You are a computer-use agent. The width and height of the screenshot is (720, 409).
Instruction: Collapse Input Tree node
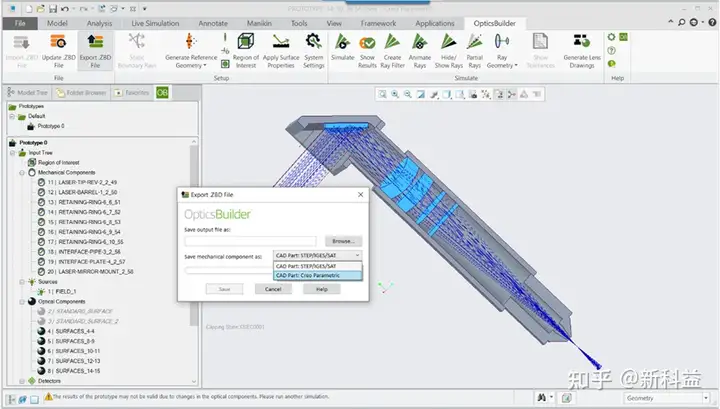(12, 153)
